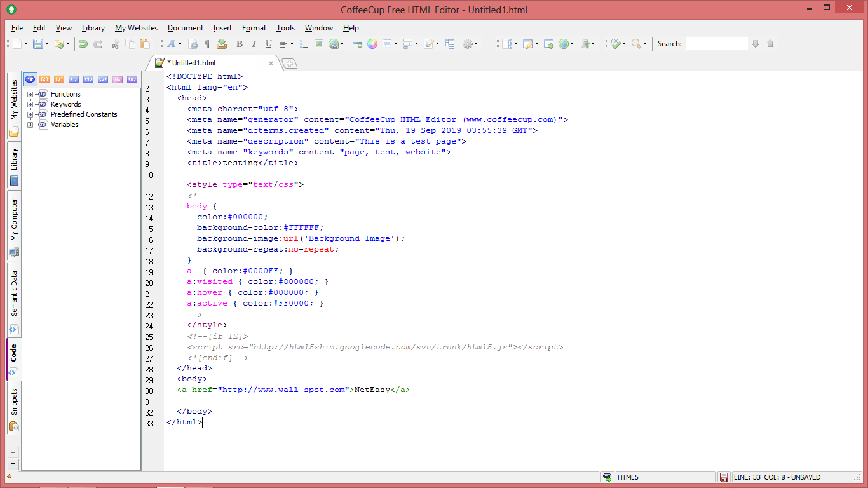Expand the Functions tree node
The image size is (868, 488).
tap(30, 94)
